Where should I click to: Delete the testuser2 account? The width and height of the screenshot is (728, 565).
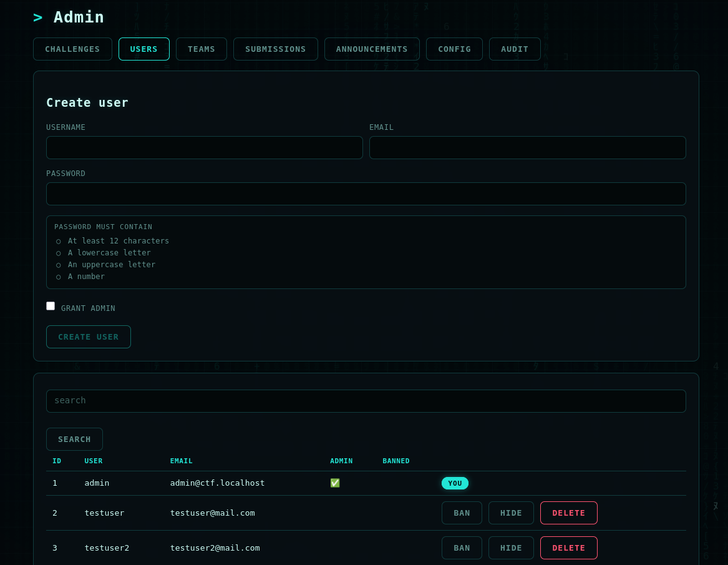pos(569,548)
